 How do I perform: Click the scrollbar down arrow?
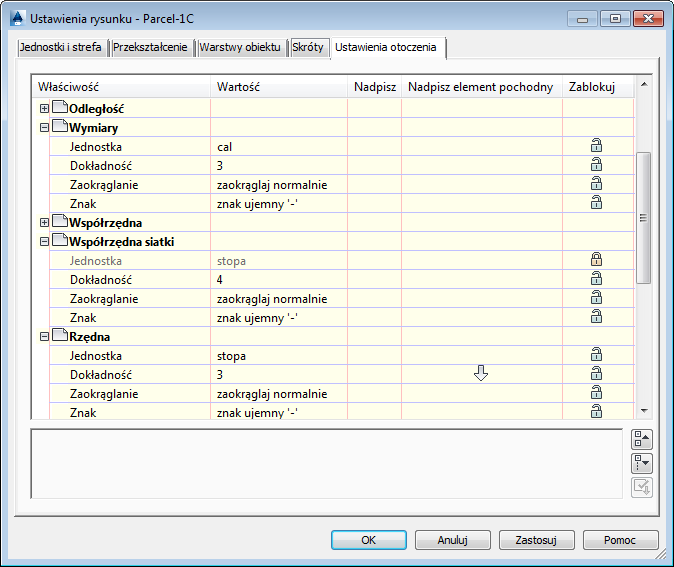[x=644, y=411]
